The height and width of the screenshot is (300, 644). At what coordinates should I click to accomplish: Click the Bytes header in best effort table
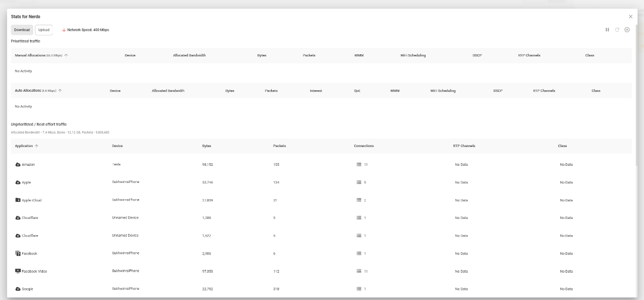(207, 146)
